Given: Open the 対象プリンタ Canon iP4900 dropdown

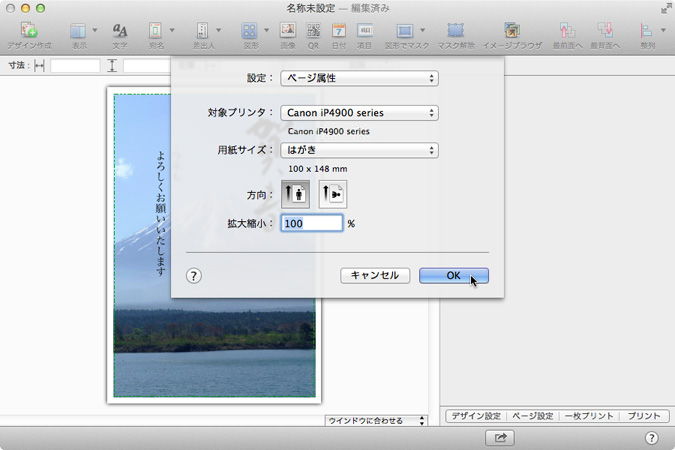Looking at the screenshot, I should [359, 113].
